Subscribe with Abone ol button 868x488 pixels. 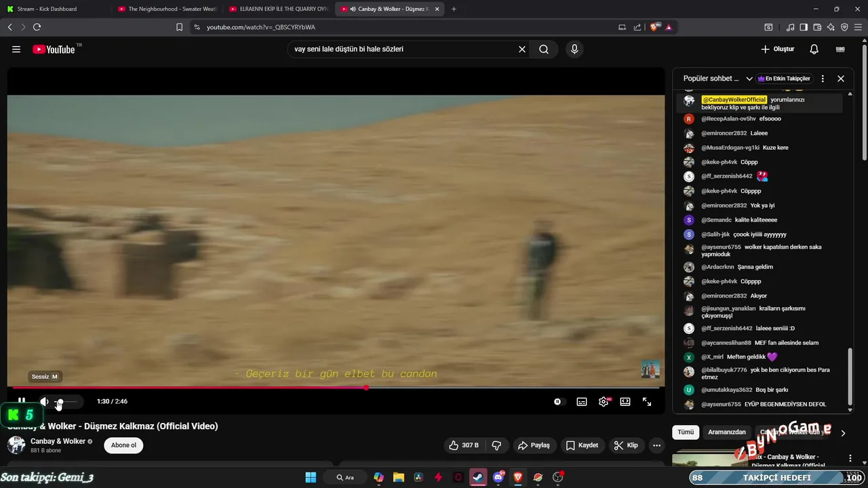[123, 445]
